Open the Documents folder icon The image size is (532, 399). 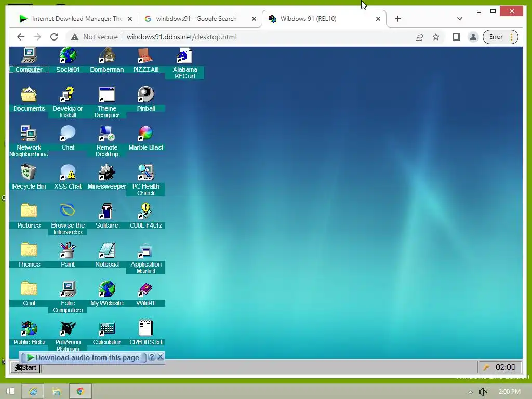point(29,99)
